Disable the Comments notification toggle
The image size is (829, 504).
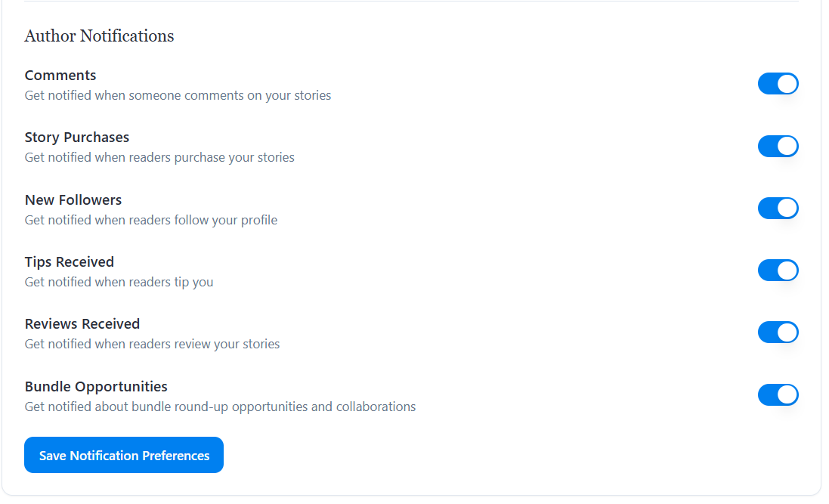[778, 84]
